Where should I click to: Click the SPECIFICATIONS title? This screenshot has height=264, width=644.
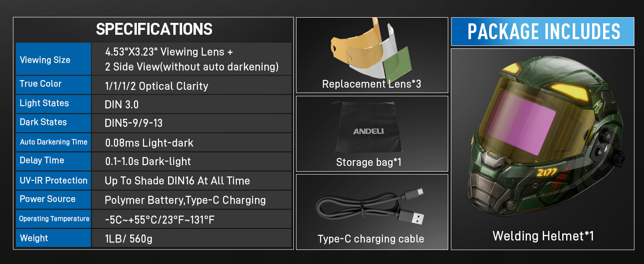pyautogui.click(x=154, y=29)
